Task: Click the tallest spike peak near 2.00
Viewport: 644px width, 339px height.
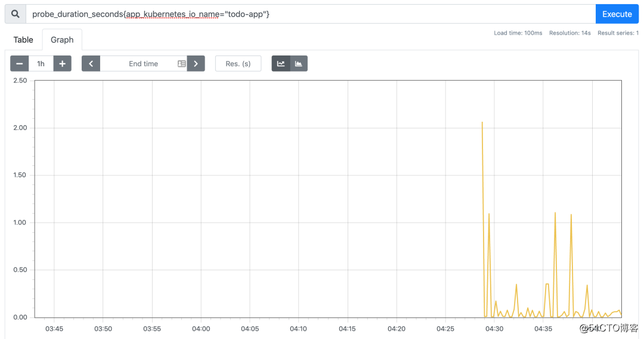Action: (482, 122)
